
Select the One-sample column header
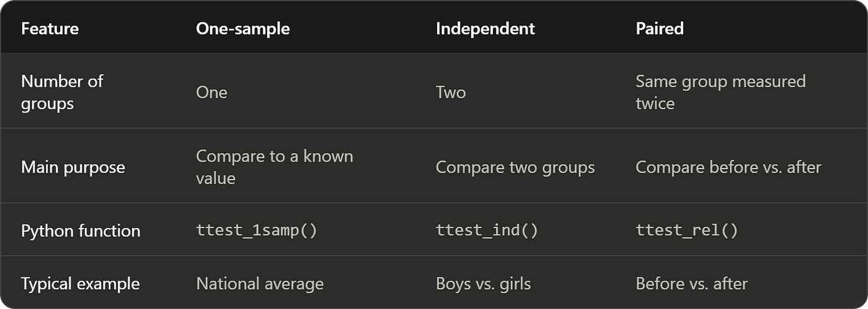[x=243, y=28]
